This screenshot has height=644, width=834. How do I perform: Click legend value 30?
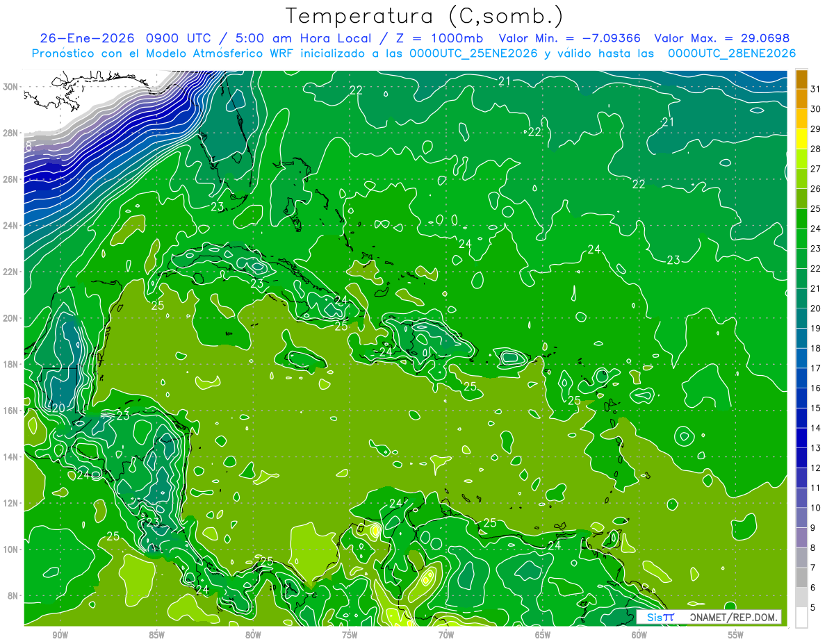[x=816, y=108]
